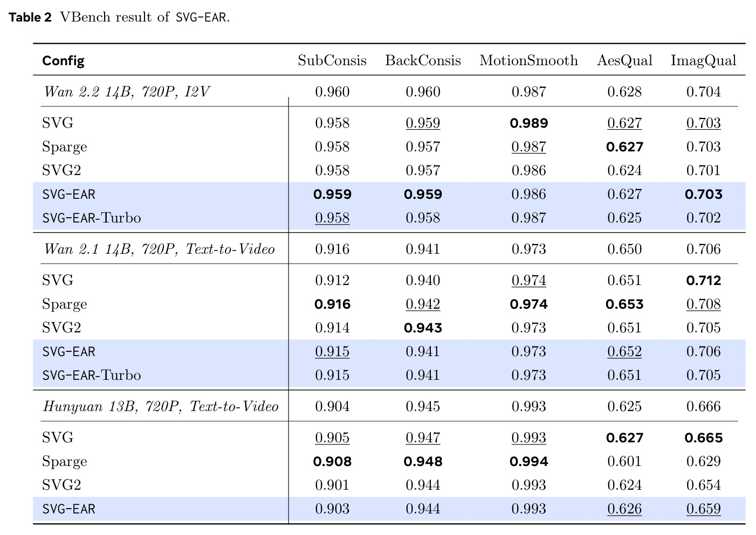The image size is (756, 535).
Task: Select the Wan 2.2 14B, 720P, I2V row
Action: pyautogui.click(x=389, y=92)
